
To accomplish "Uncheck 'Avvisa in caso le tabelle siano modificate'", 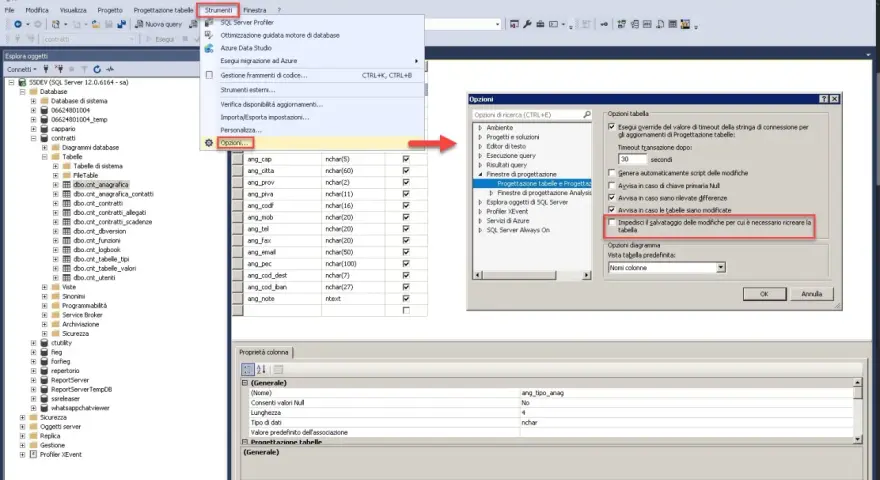I will pos(612,210).
